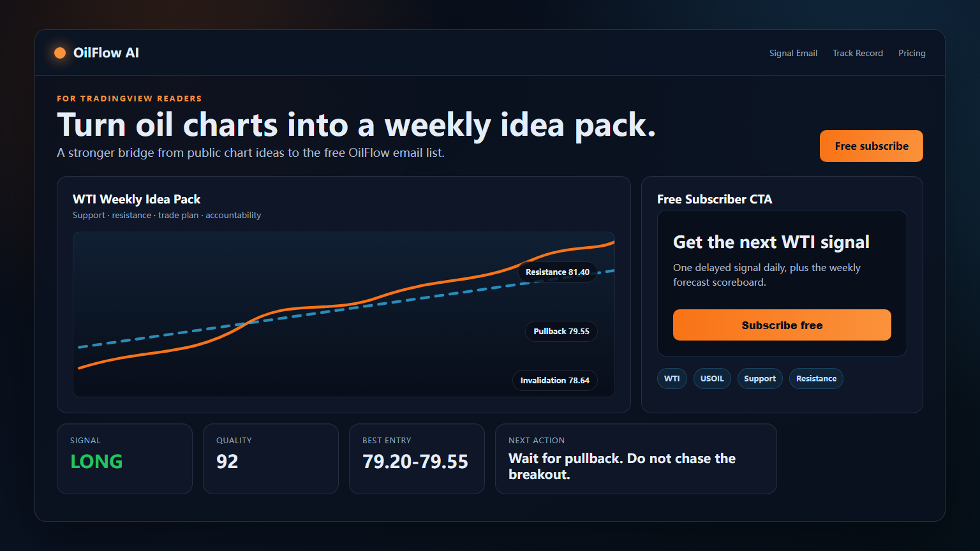Viewport: 980px width, 551px height.
Task: Select the USOIL tag chip
Action: click(x=712, y=378)
